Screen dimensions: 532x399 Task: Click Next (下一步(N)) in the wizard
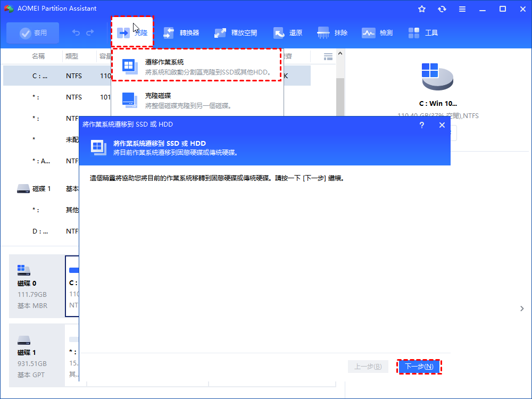419,367
